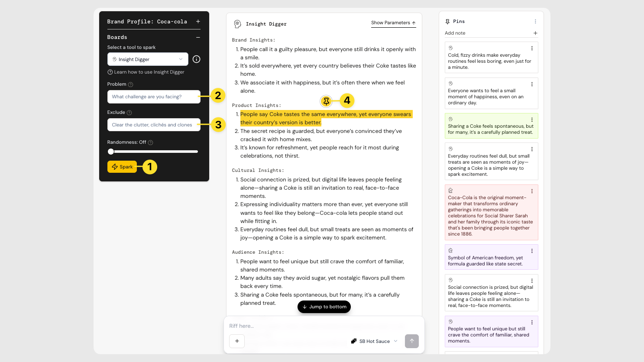
Task: Click the Randomness slider handle
Action: coord(111,152)
